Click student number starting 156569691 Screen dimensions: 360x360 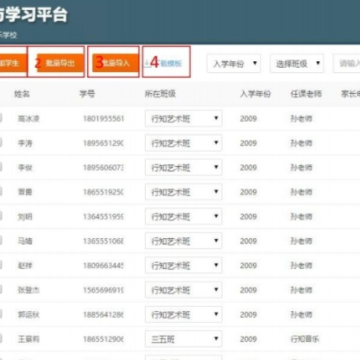(103, 290)
